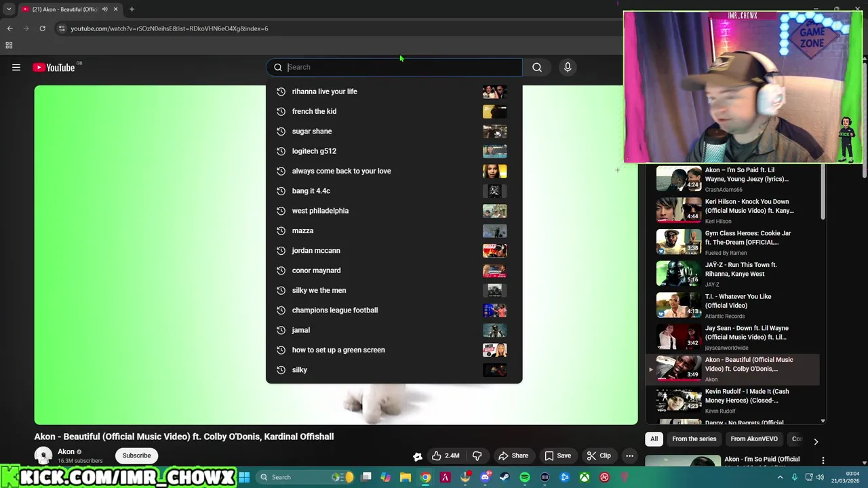Click the Windows taskbar Search box
This screenshot has width=868, height=488.
305,477
